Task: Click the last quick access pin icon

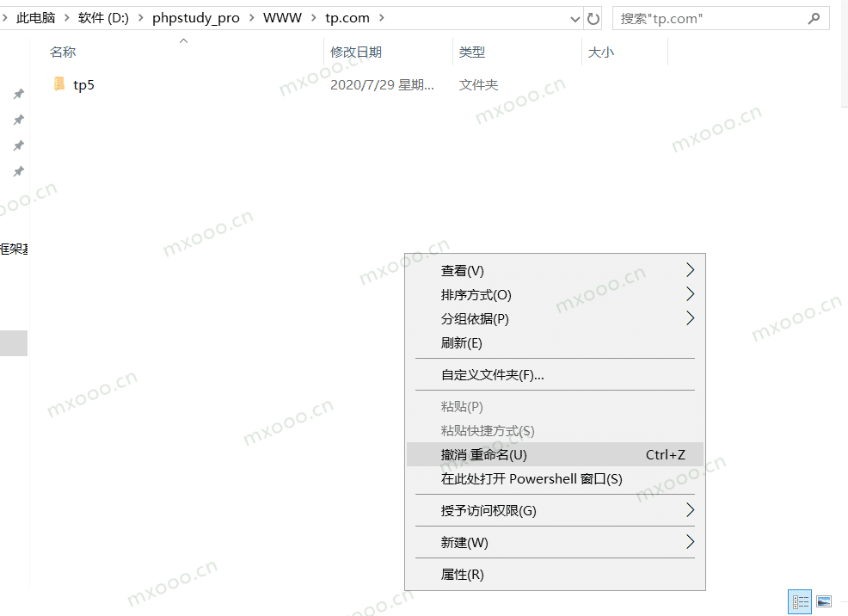Action: (18, 171)
